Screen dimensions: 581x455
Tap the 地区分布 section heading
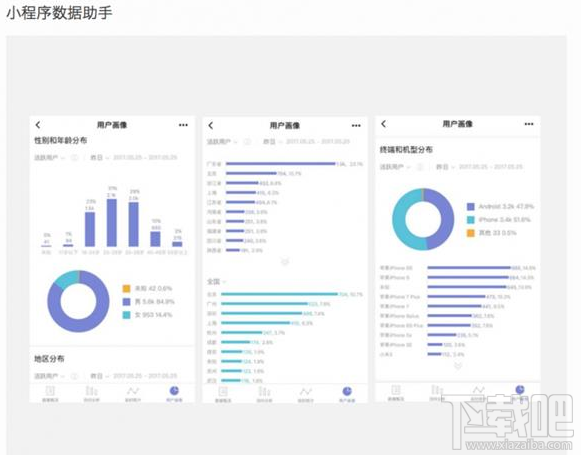49,359
